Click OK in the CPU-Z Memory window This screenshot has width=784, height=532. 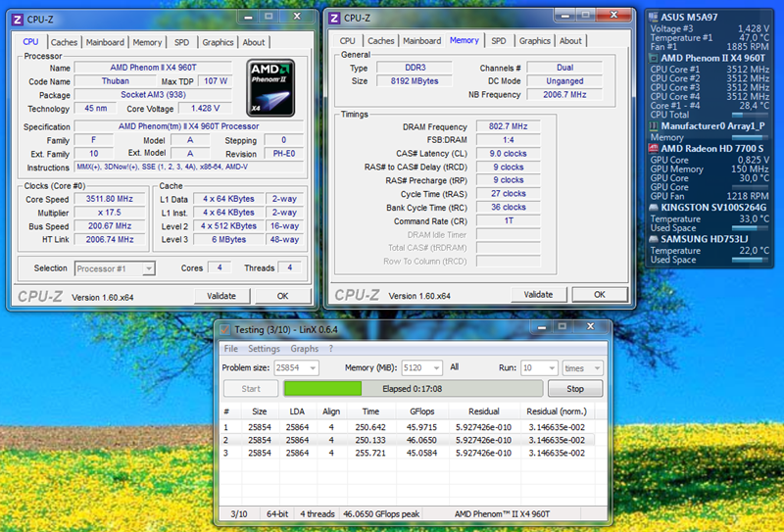pos(600,295)
